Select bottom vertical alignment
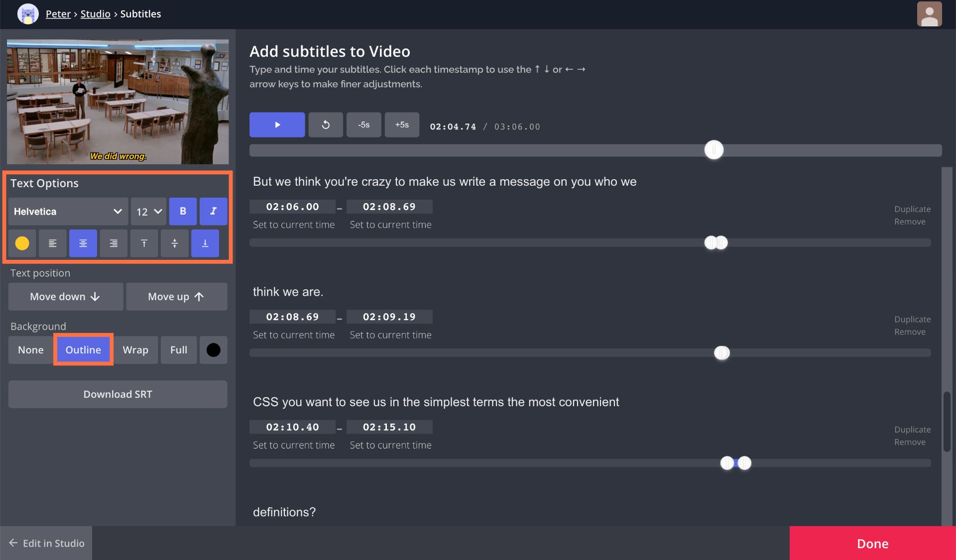The image size is (956, 560). coord(205,243)
